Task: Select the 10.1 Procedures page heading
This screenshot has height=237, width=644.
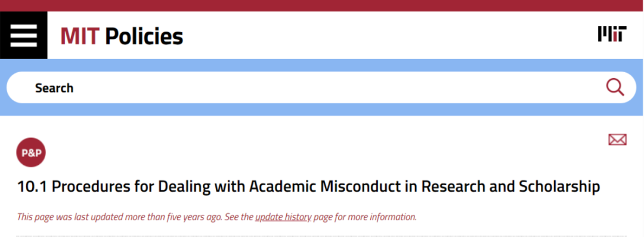Action: [x=308, y=187]
